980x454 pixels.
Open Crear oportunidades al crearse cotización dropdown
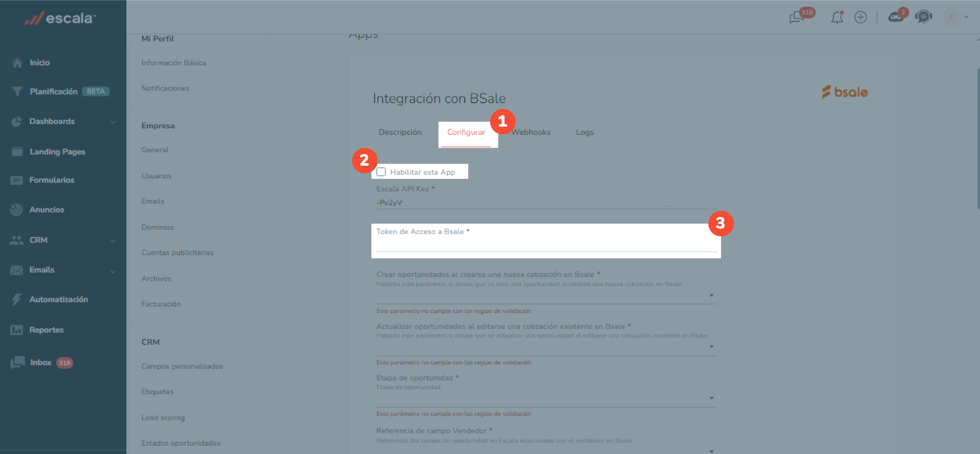[x=547, y=296]
